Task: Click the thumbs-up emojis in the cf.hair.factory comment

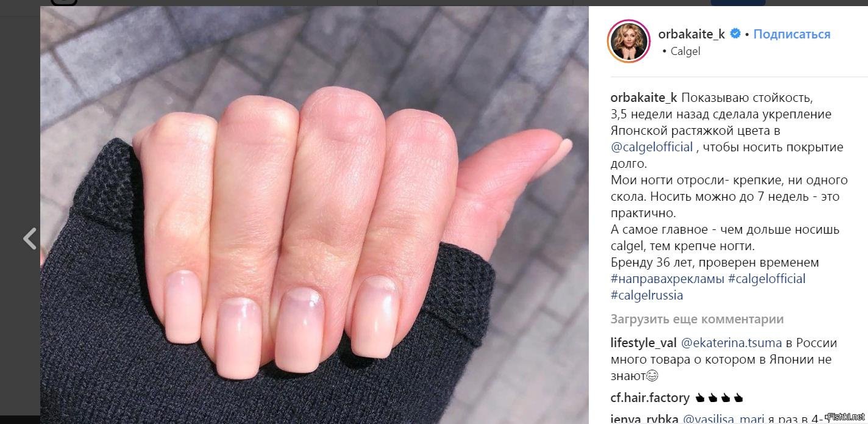Action: pyautogui.click(x=719, y=398)
